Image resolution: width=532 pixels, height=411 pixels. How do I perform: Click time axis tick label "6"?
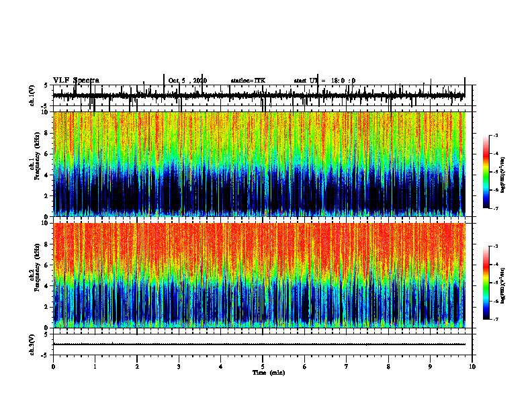tap(305, 367)
